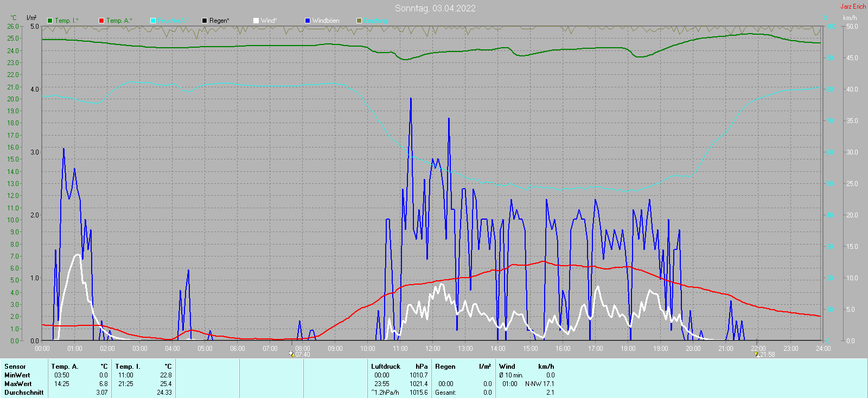Click the Gesamt rain total label

[445, 393]
